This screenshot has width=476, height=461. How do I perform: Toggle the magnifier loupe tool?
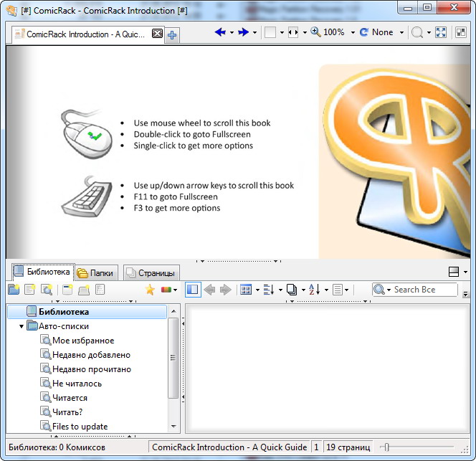(417, 32)
